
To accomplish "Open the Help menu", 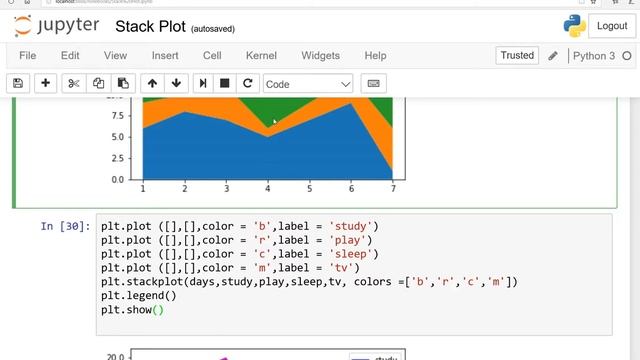I will click(x=376, y=56).
